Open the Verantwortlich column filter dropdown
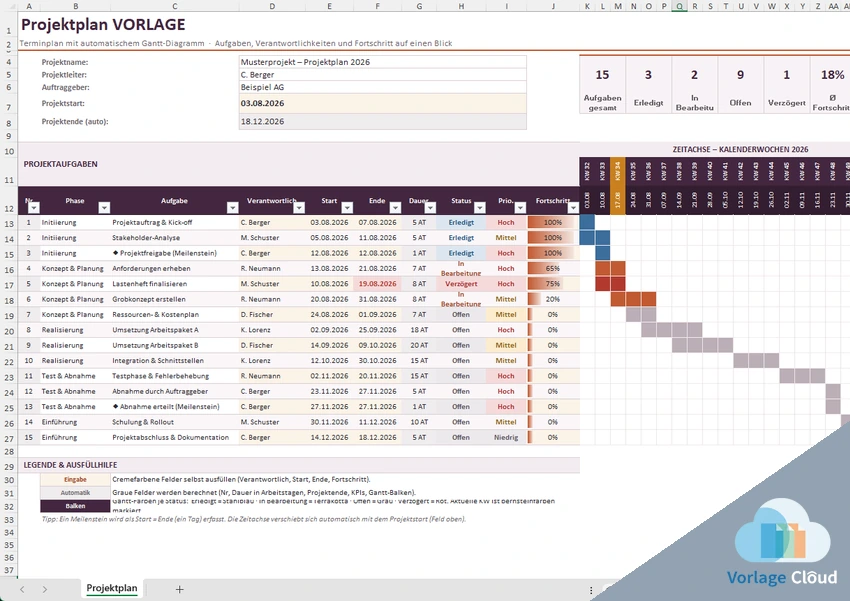850x601 pixels. click(x=299, y=208)
